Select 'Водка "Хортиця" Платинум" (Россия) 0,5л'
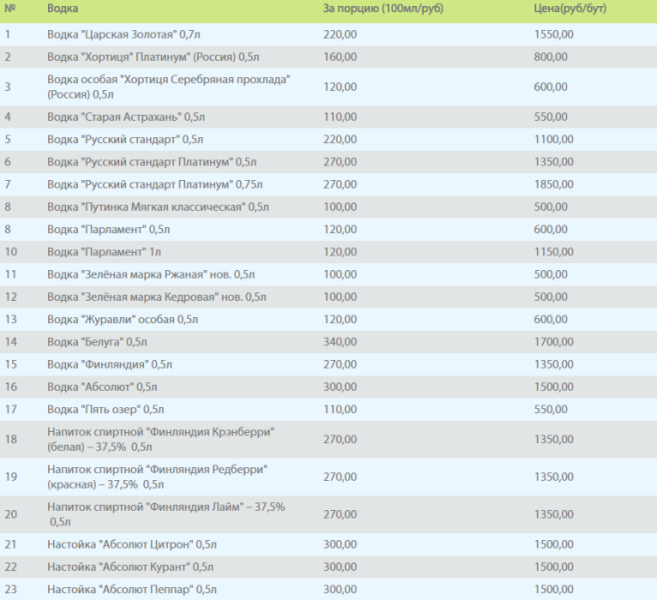 [153, 57]
